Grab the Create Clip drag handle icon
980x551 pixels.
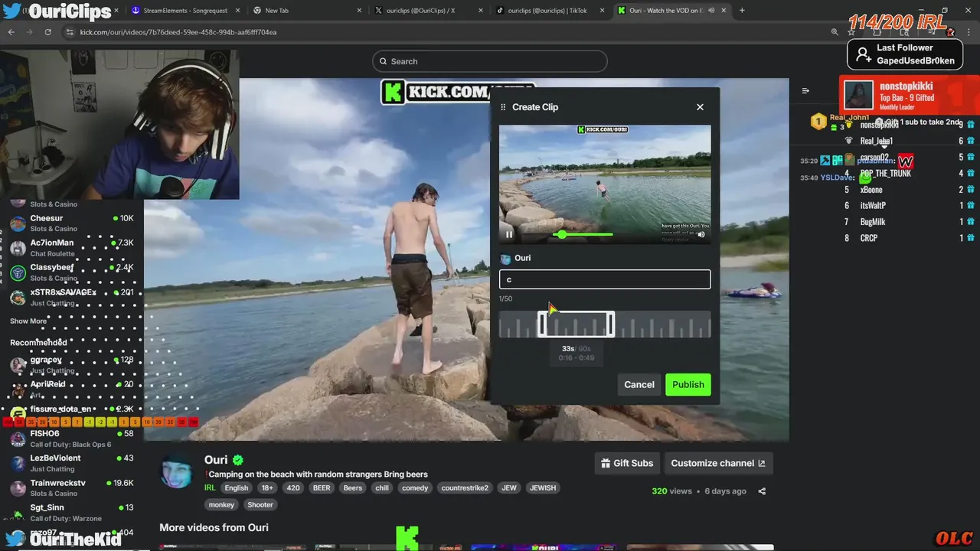[503, 107]
